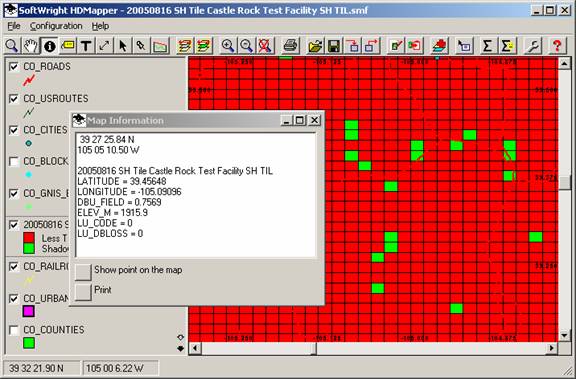The height and width of the screenshot is (379, 576).
Task: Click the floppy disk save icon
Action: pos(334,46)
